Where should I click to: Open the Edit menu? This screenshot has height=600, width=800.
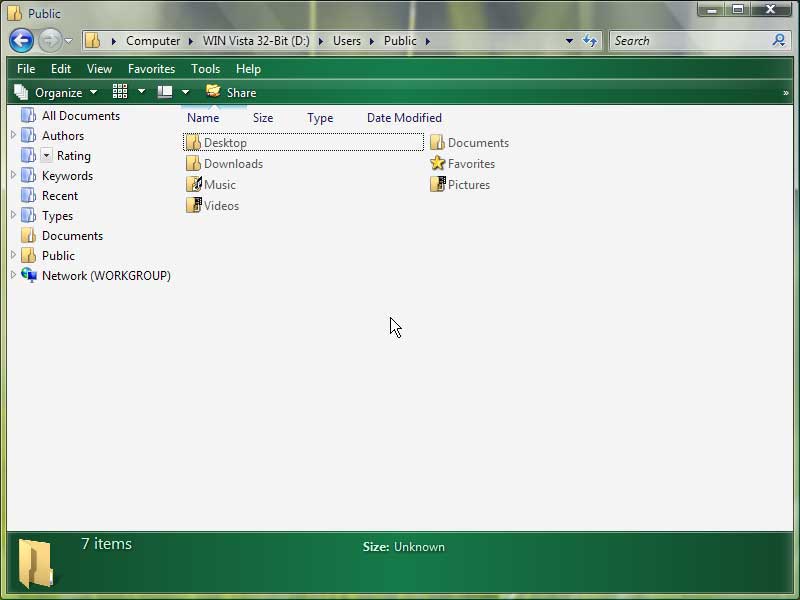point(61,69)
